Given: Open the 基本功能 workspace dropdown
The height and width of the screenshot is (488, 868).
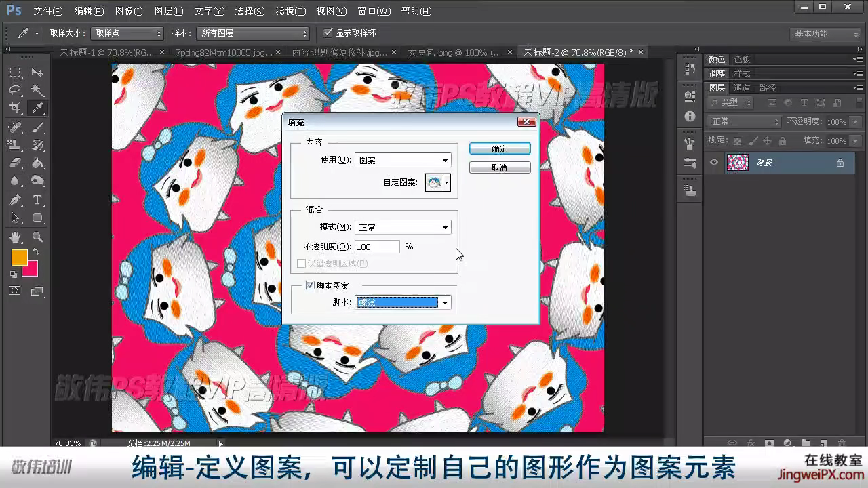Looking at the screenshot, I should tap(825, 34).
